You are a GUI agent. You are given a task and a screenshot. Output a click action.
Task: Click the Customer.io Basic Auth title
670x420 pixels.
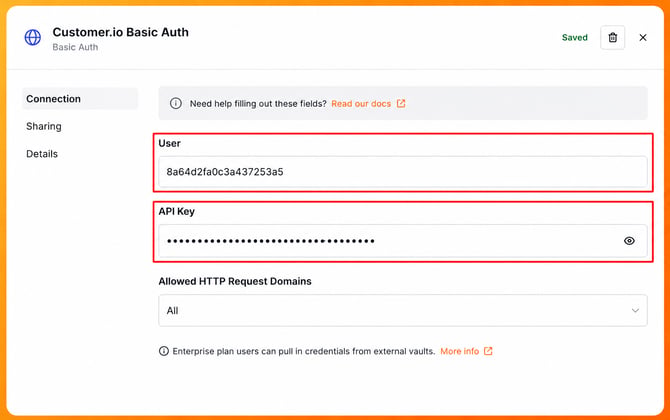coord(120,32)
